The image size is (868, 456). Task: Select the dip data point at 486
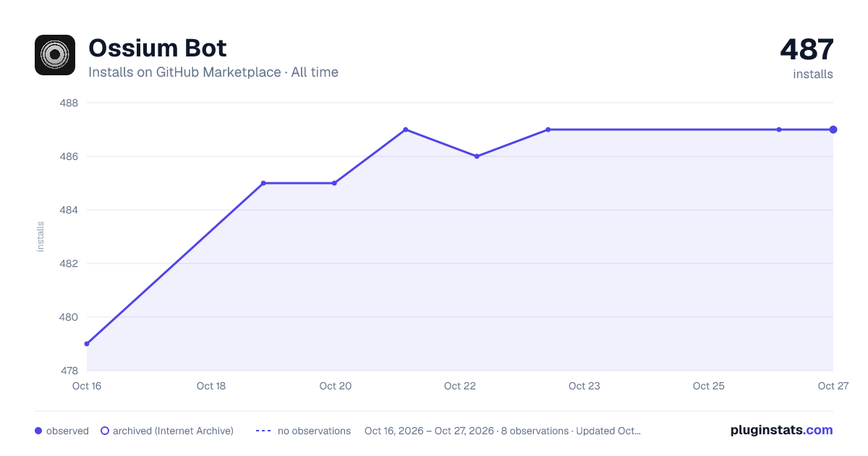477,156
